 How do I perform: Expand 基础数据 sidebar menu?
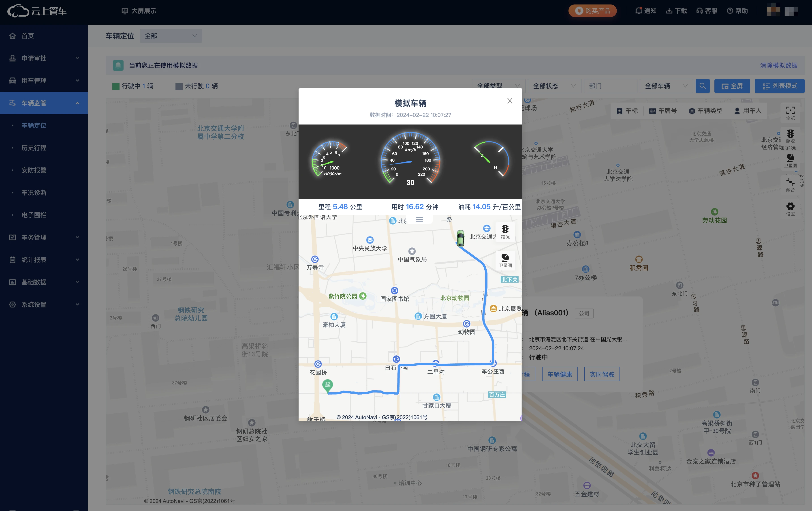44,282
